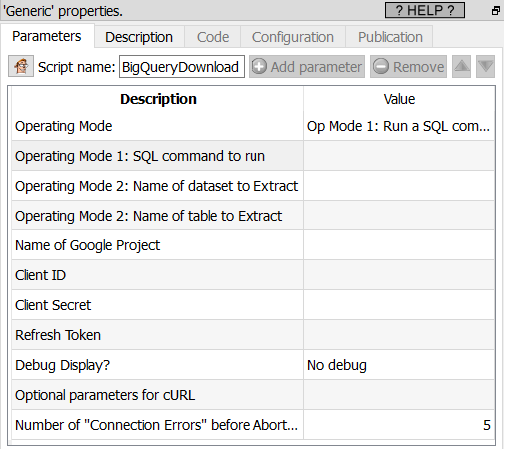Click the Description column header
505x450 pixels.
pyautogui.click(x=158, y=99)
